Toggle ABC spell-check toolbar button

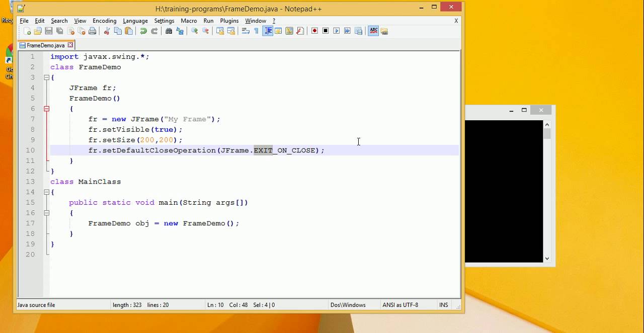[373, 31]
